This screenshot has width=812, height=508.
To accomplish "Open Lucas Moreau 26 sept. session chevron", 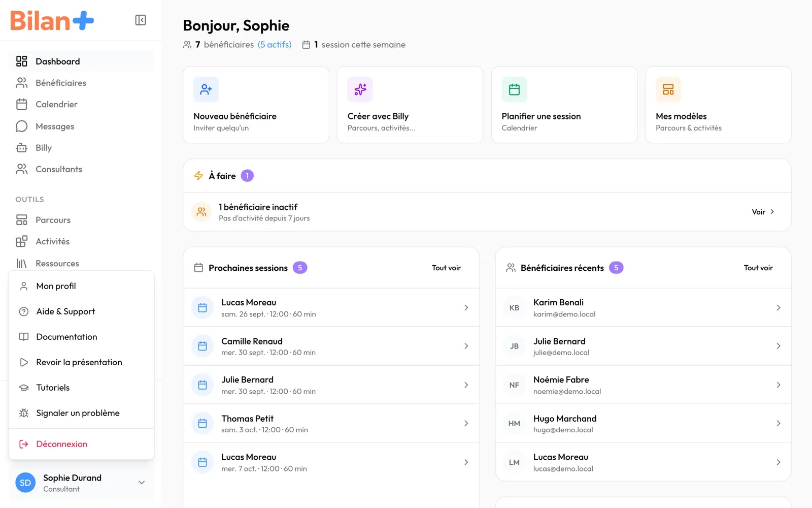I will 466,307.
